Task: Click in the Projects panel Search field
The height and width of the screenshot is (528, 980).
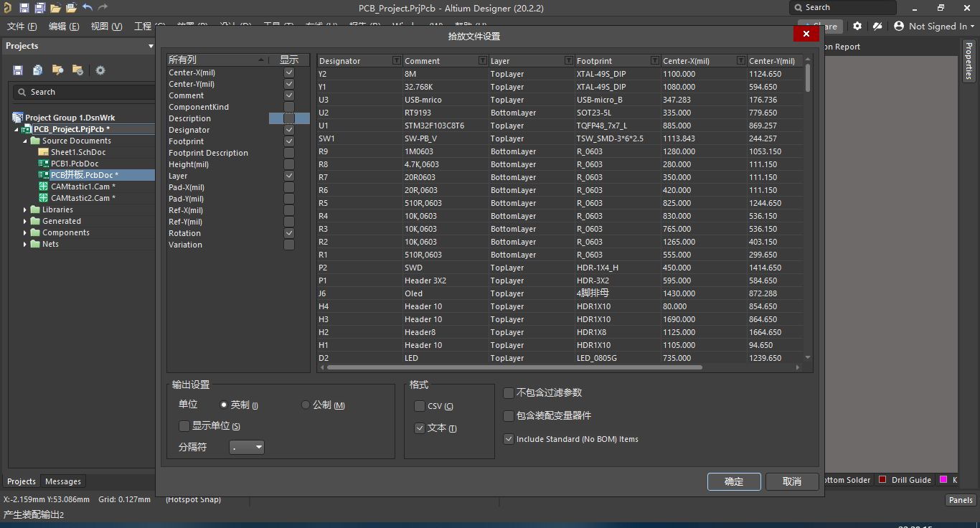Action: coord(85,92)
